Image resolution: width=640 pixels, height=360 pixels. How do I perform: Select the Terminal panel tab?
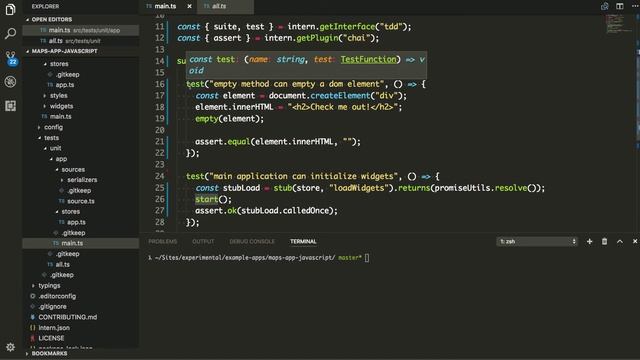tap(303, 242)
